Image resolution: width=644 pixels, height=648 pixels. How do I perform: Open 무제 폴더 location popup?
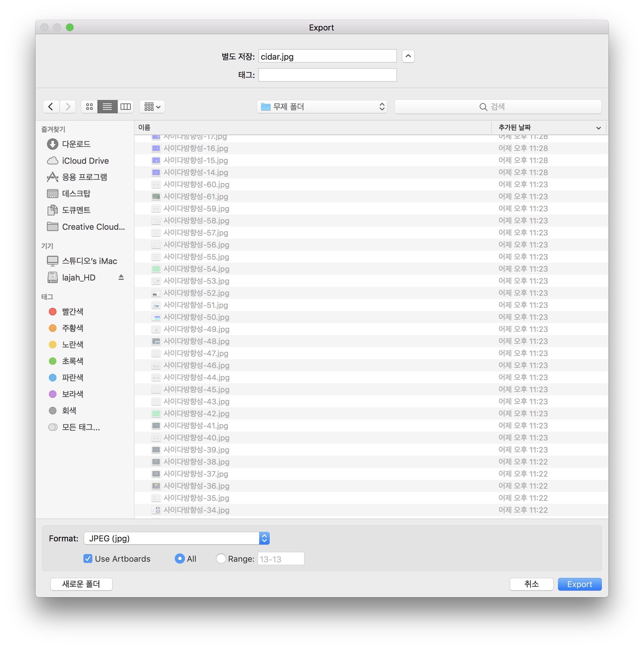tap(322, 107)
